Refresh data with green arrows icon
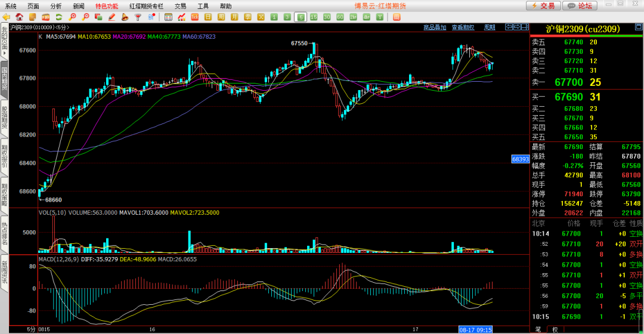The image size is (644, 334). [58, 17]
